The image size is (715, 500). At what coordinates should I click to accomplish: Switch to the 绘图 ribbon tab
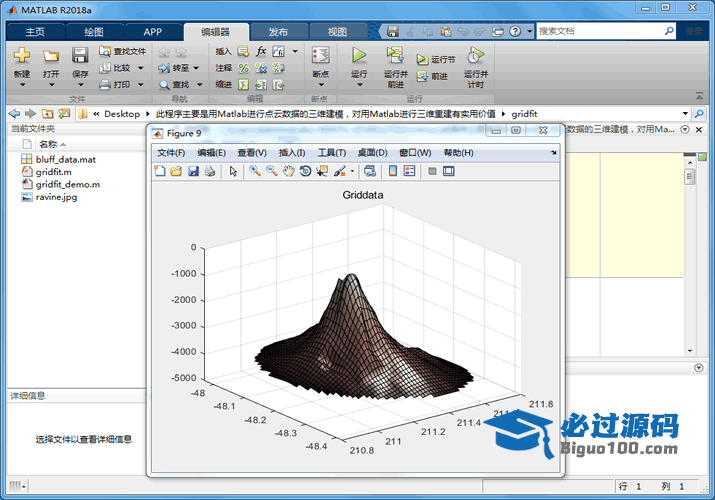(x=94, y=32)
